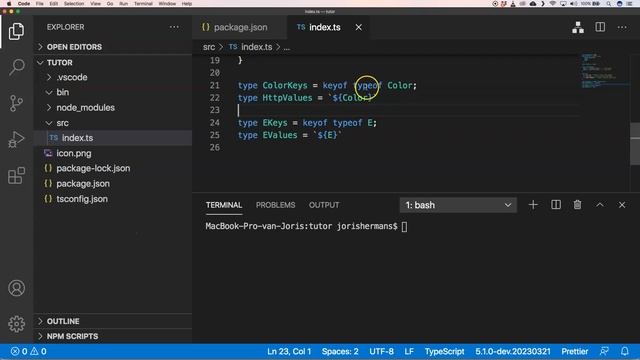Image resolution: width=640 pixels, height=360 pixels.
Task: Open icon.png in the file tree
Action: pyautogui.click(x=113, y=153)
